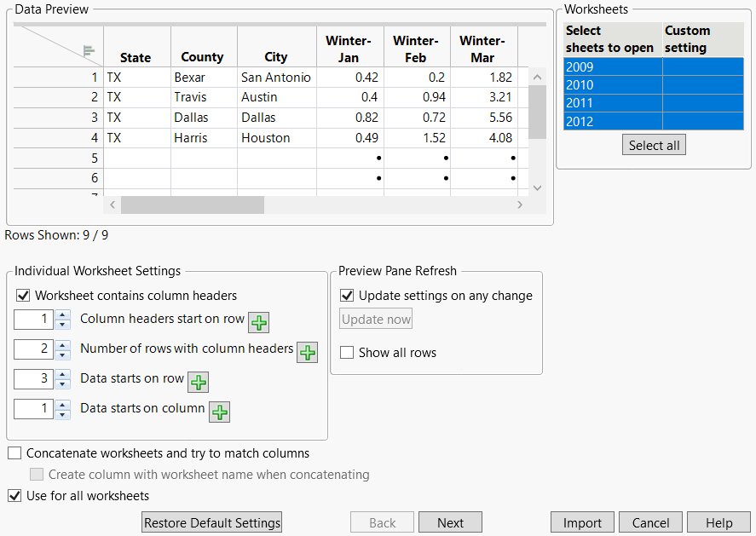Click the green plus beside Column headers start on row

click(258, 323)
